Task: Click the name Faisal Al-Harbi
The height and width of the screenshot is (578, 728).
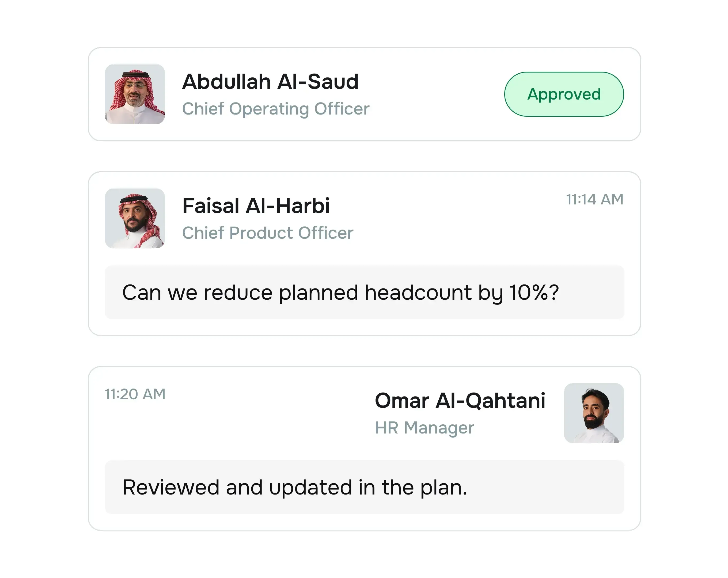Action: coord(257,205)
